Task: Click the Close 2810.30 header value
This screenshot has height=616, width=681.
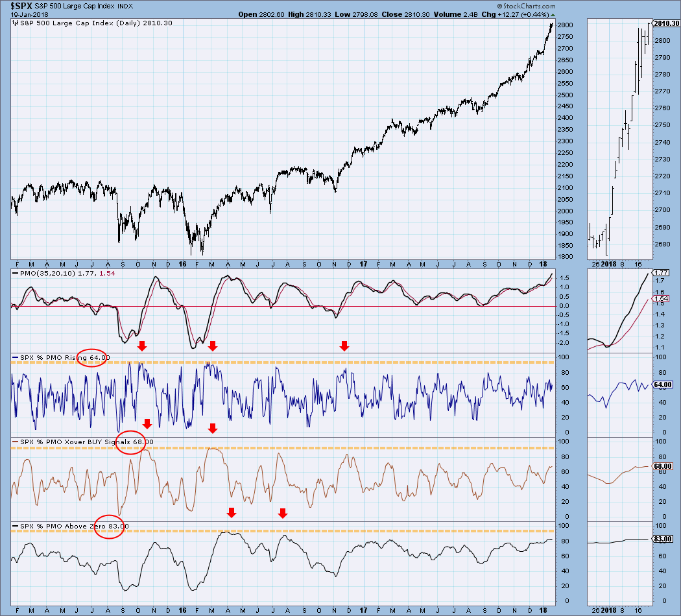Action: pos(405,14)
